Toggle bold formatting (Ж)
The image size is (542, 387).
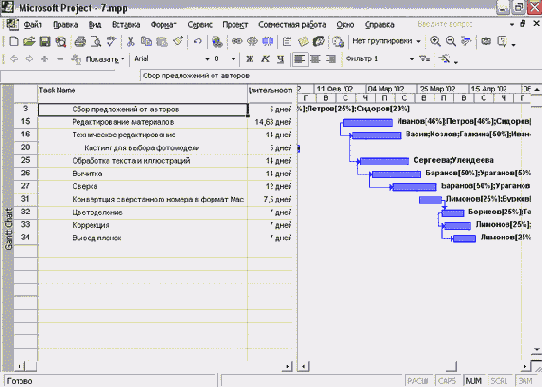coord(250,59)
